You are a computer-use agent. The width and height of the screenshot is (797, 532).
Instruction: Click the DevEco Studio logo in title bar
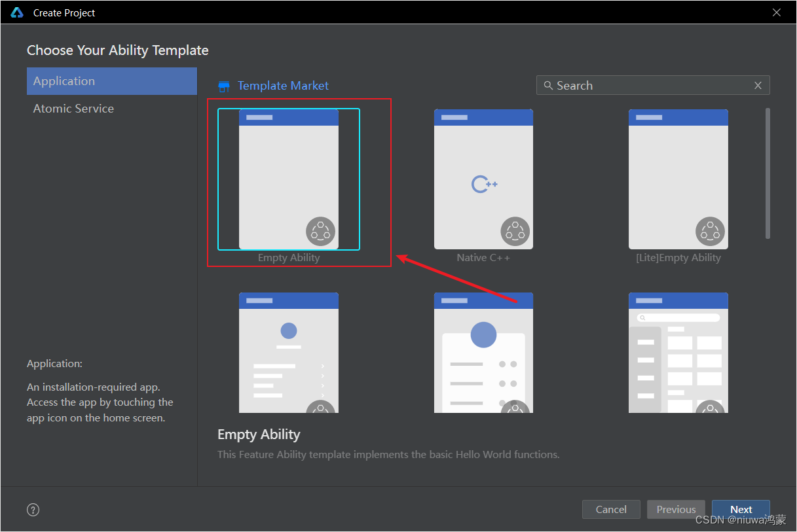[x=17, y=12]
